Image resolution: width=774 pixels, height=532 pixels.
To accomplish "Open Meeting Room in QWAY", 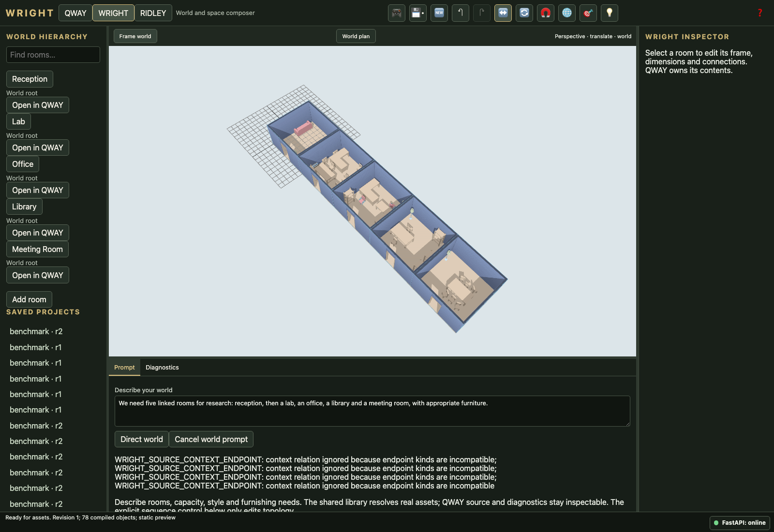I will point(38,275).
